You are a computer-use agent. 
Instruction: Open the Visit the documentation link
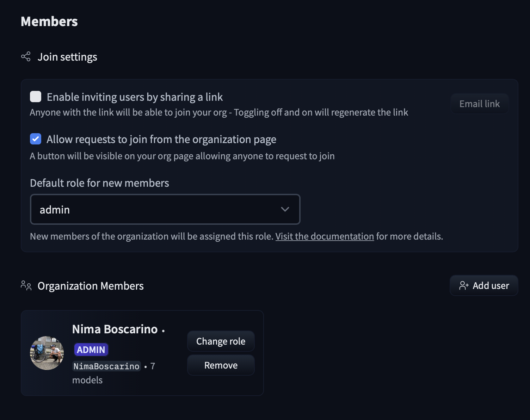(324, 236)
